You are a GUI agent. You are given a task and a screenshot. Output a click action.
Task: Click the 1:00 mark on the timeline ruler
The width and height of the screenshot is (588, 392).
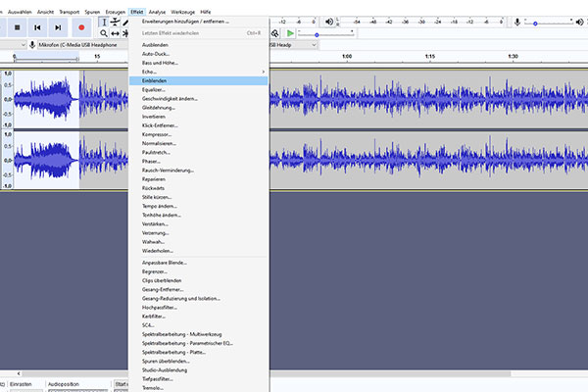point(347,56)
